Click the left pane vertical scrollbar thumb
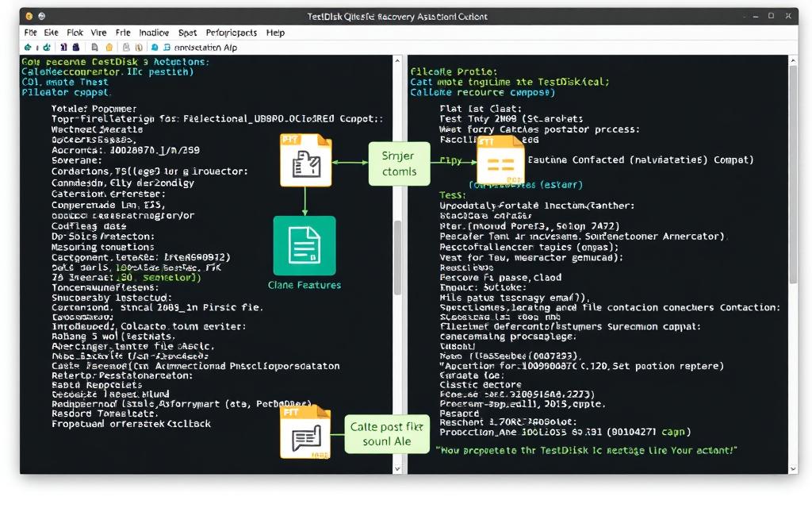Viewport: 812px width, 508px height. click(x=397, y=258)
